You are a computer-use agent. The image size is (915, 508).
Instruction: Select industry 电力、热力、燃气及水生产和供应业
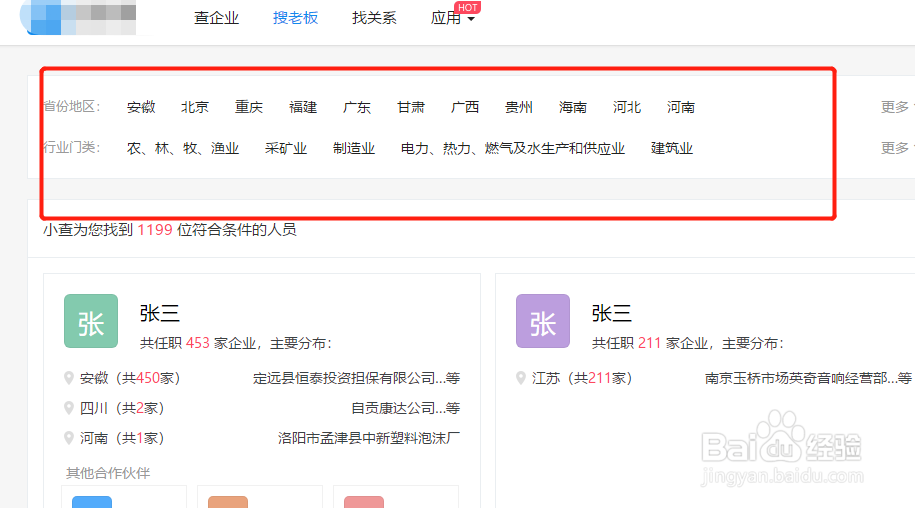513,149
